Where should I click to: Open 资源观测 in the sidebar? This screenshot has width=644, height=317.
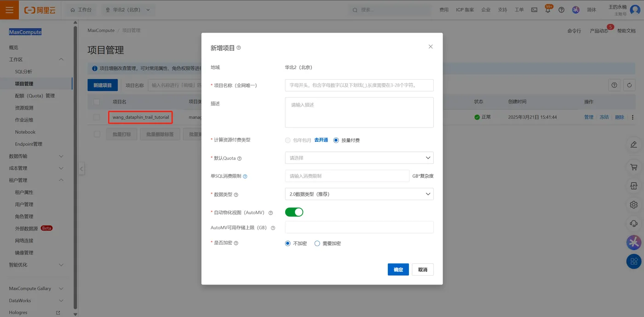[x=24, y=108]
